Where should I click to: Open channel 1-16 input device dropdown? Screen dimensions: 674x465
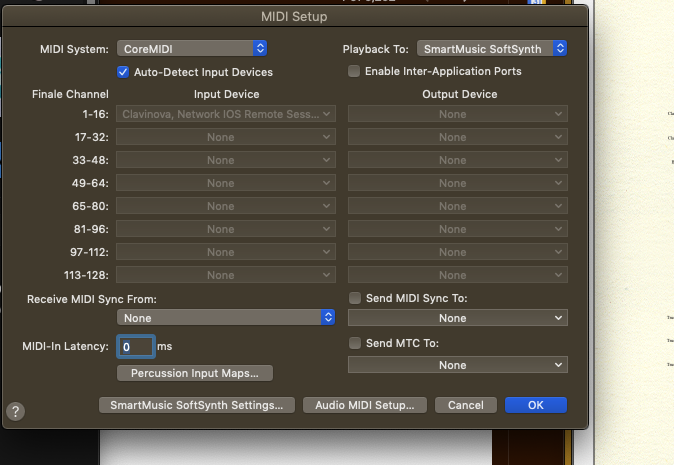(x=226, y=114)
